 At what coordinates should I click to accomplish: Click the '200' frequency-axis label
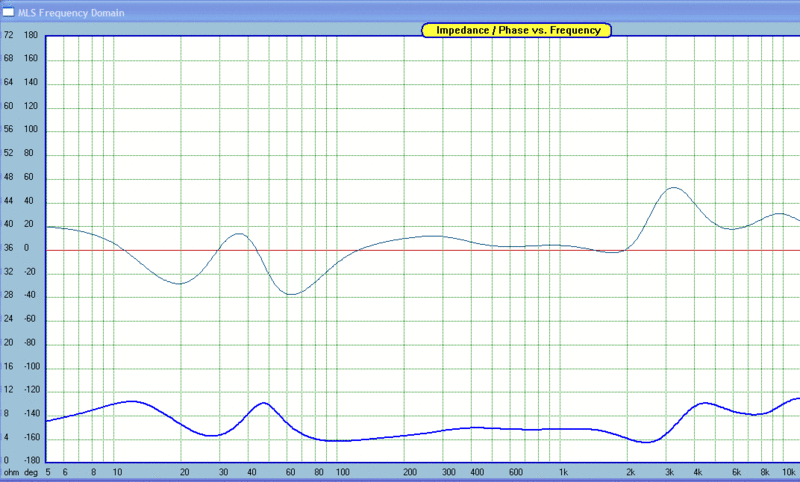pyautogui.click(x=410, y=472)
